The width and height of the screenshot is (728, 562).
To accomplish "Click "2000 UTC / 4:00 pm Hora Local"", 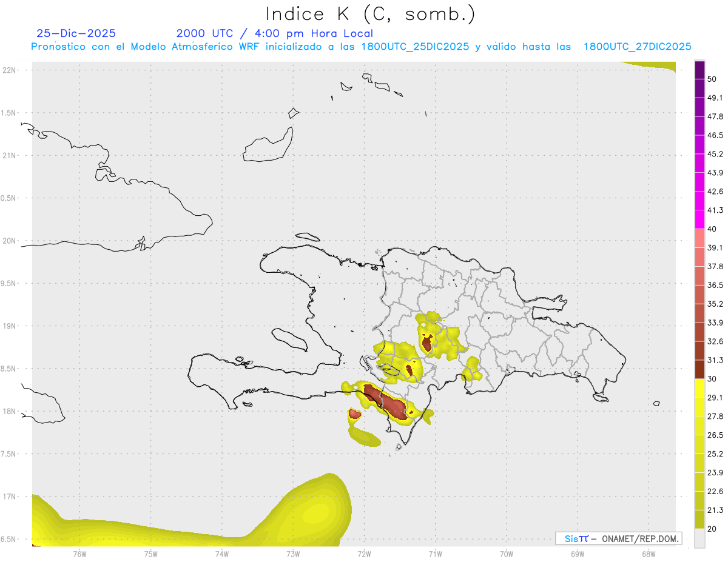I will point(275,33).
